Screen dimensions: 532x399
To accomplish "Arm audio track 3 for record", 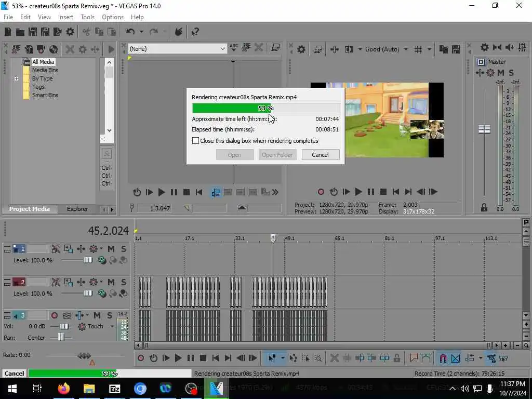I will click(54, 315).
